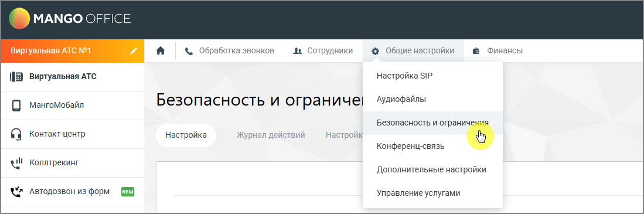Open Коллтрекинг sidebar section

(x=72, y=163)
